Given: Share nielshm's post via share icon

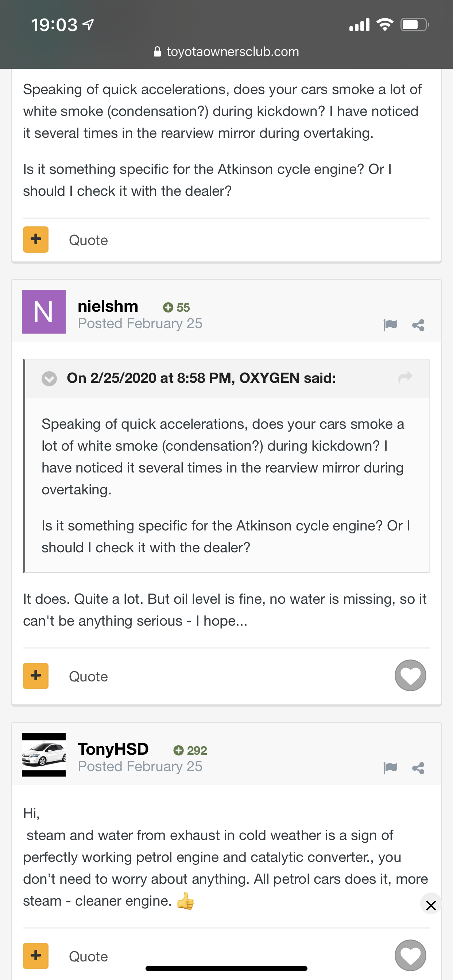Looking at the screenshot, I should (x=418, y=325).
